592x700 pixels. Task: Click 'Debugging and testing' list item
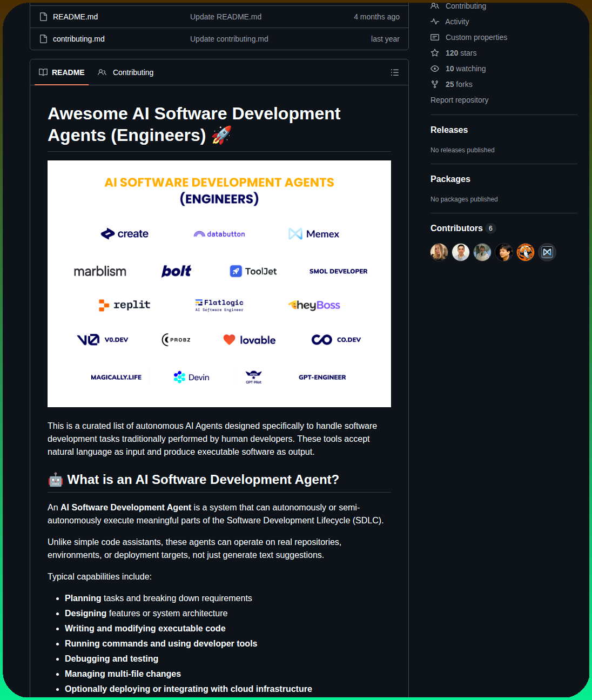[x=111, y=659]
